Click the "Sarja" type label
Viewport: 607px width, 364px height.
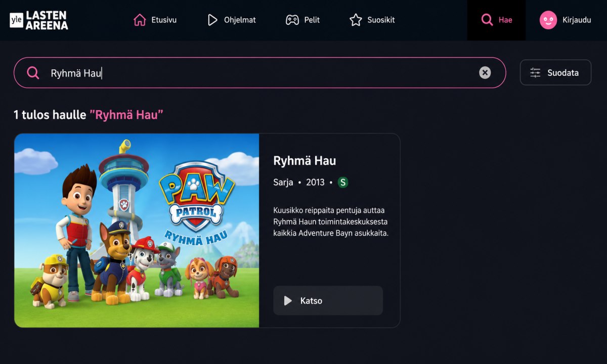tap(283, 183)
